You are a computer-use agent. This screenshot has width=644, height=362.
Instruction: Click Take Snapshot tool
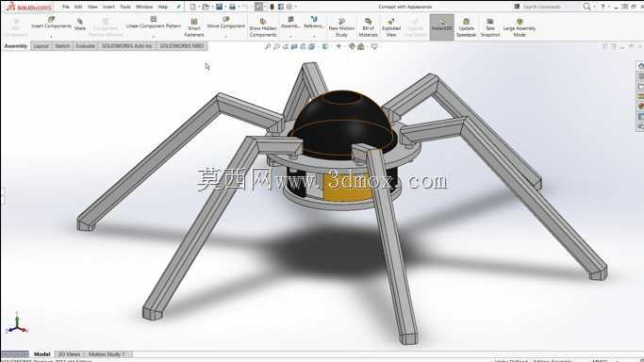pyautogui.click(x=490, y=28)
